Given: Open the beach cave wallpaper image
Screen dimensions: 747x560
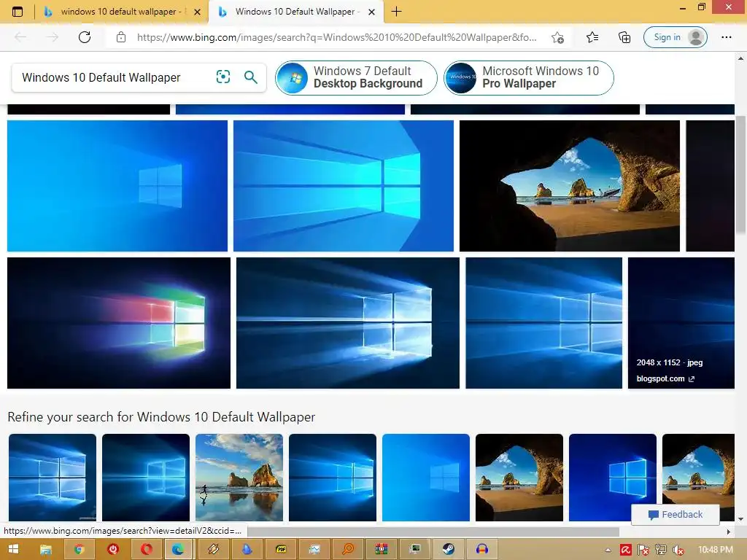Looking at the screenshot, I should tap(569, 186).
